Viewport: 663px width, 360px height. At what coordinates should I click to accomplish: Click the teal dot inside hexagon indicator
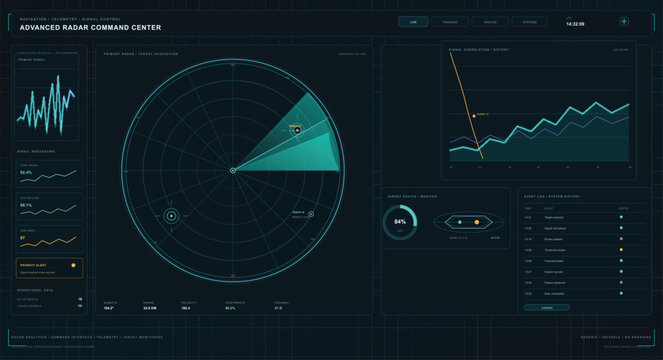[x=460, y=222]
